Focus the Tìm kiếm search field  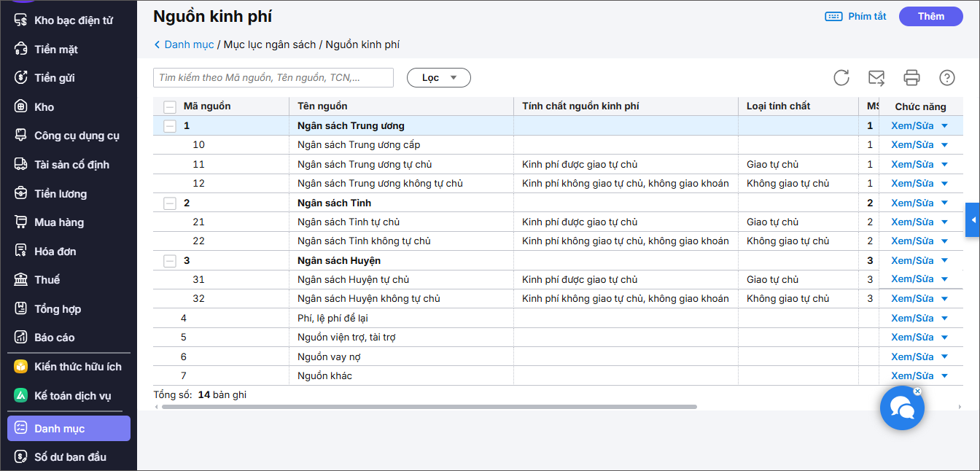pyautogui.click(x=273, y=78)
